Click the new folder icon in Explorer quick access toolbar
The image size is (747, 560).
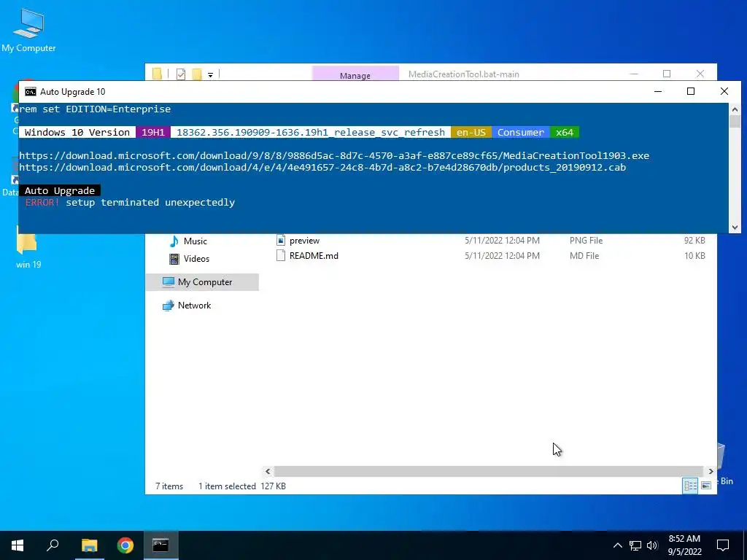click(197, 74)
